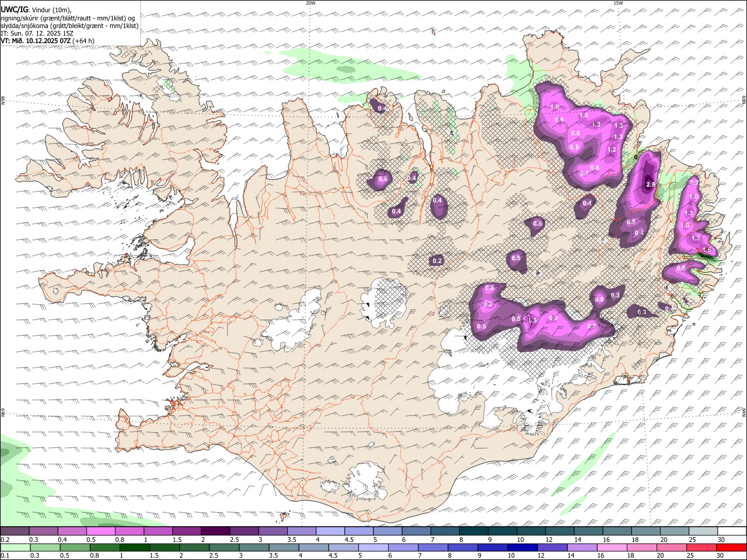Click the 0.2 value in central Iceland
Screen dimensions: 747x560
coord(437,261)
